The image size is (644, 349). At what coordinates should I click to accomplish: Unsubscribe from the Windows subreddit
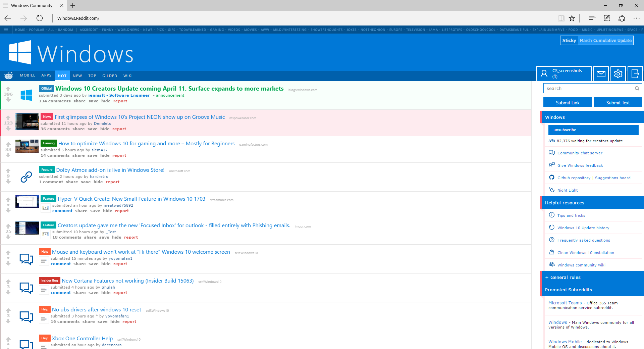[593, 130]
